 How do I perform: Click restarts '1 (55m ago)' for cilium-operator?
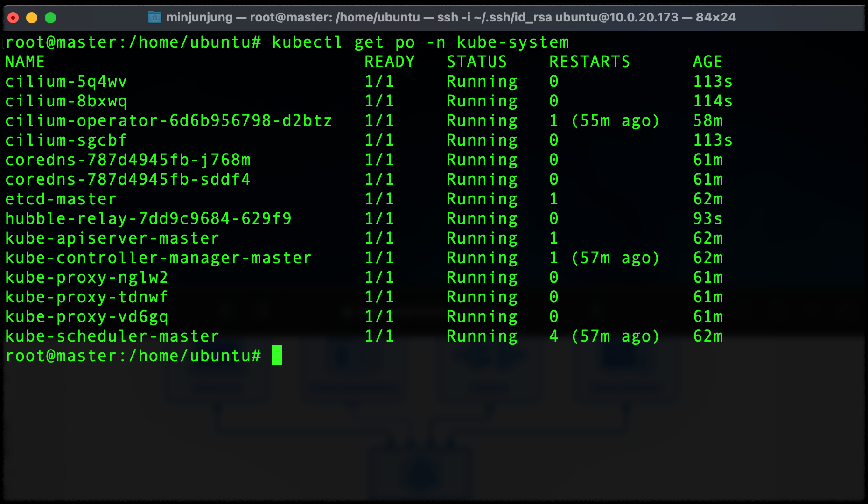click(x=604, y=121)
